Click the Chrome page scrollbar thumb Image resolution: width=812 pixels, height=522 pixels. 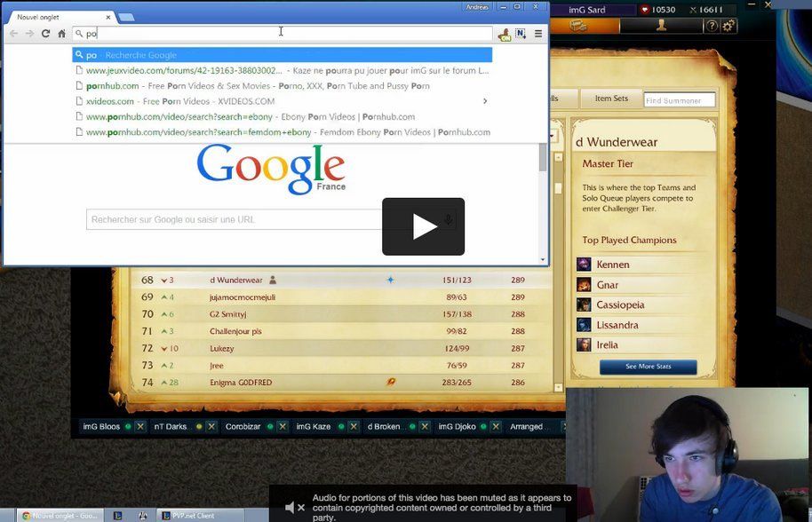[x=543, y=157]
